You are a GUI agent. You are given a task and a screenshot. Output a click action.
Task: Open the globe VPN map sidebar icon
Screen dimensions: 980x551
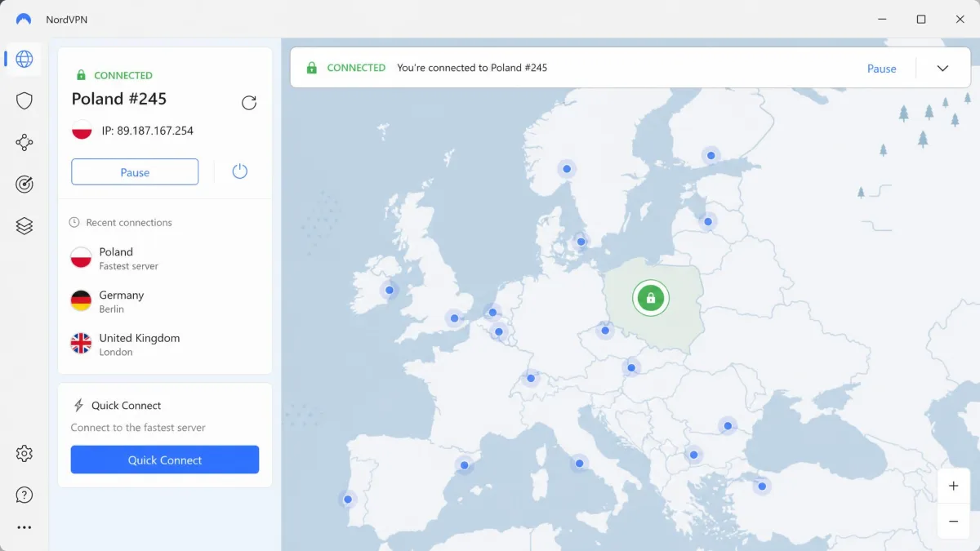tap(24, 59)
